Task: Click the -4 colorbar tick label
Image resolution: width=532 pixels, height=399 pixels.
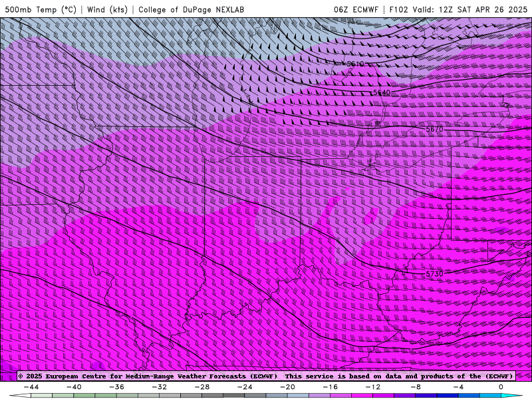Action: pos(458,387)
